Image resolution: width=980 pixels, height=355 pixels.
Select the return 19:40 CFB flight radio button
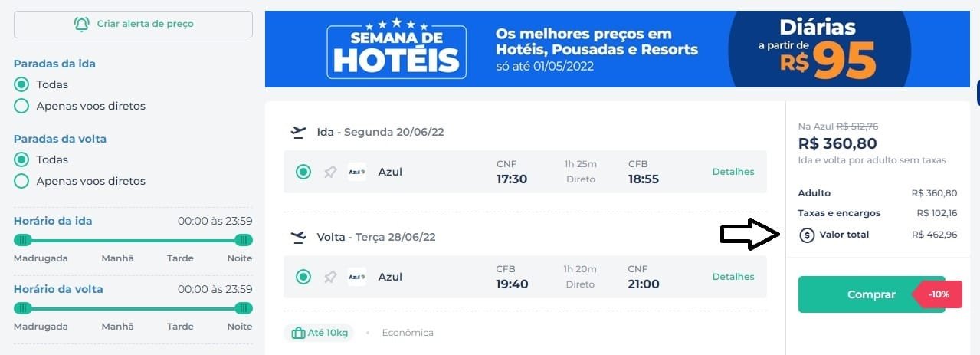click(303, 277)
